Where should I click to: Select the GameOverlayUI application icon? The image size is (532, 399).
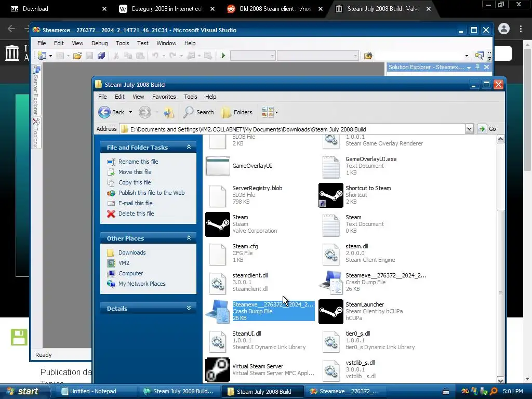[x=218, y=166]
